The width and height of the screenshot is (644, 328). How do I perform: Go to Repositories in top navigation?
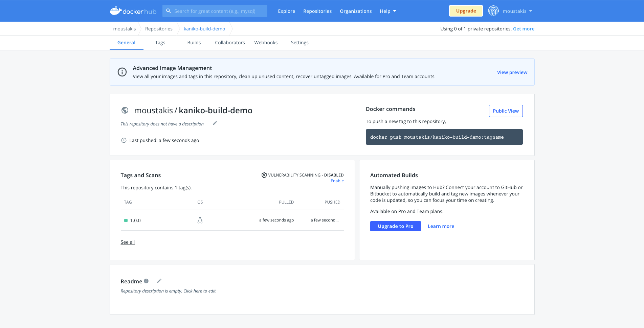317,11
